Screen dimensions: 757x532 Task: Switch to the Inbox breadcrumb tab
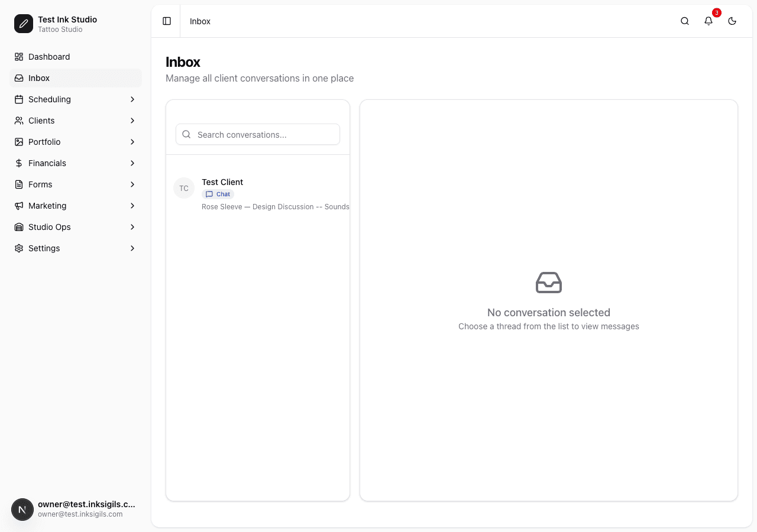200,21
